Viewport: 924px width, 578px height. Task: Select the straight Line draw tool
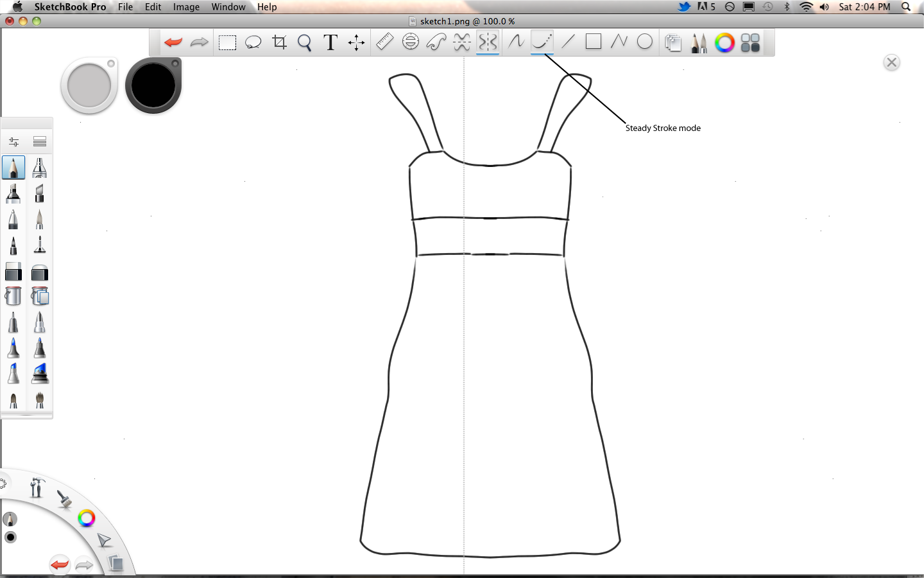point(568,42)
